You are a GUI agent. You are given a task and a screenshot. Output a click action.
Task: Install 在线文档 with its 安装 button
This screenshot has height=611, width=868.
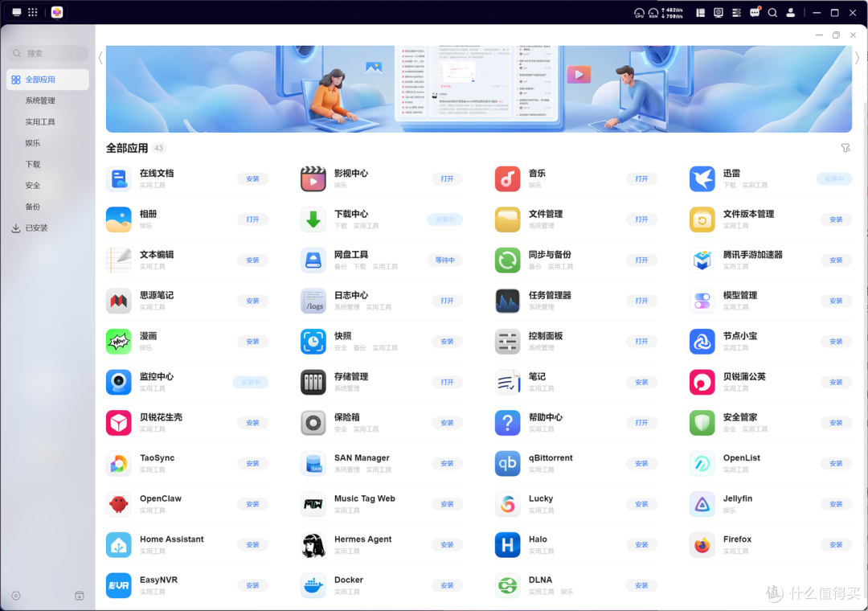(x=252, y=179)
